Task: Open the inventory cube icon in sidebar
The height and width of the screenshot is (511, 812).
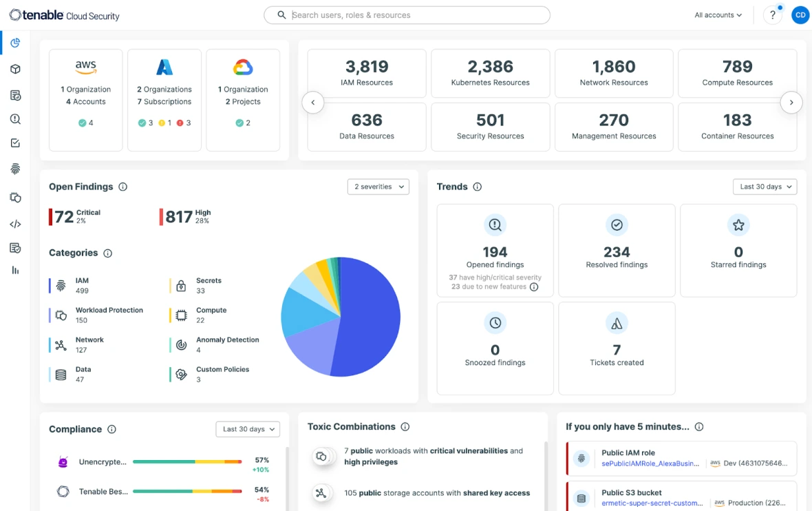Action: pyautogui.click(x=15, y=70)
